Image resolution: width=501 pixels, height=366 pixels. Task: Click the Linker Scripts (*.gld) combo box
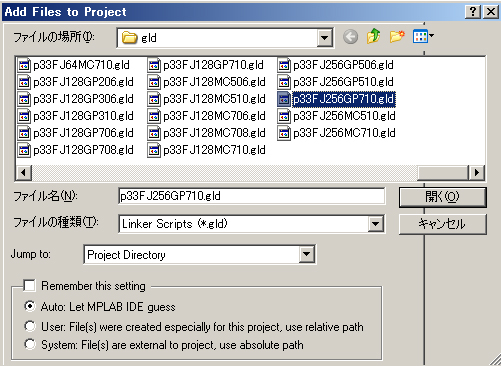[251, 224]
